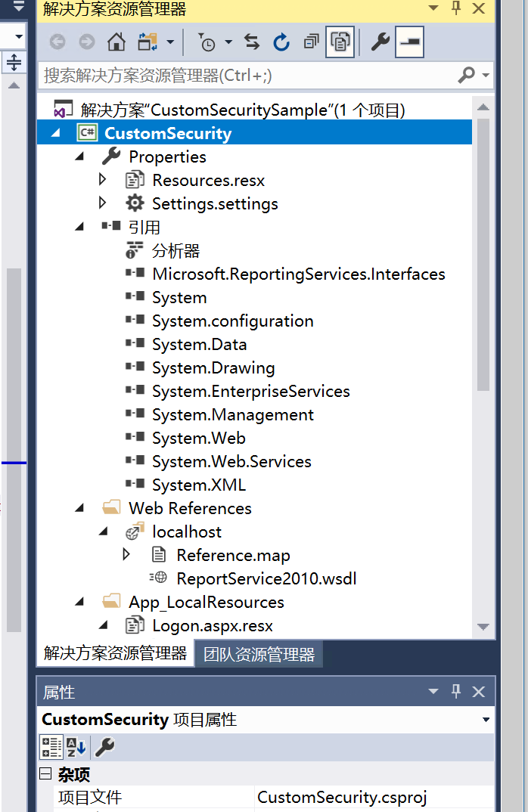Select the Alphabetical sort icon in Properties panel
Screen dimensions: 528x812
pos(73,747)
